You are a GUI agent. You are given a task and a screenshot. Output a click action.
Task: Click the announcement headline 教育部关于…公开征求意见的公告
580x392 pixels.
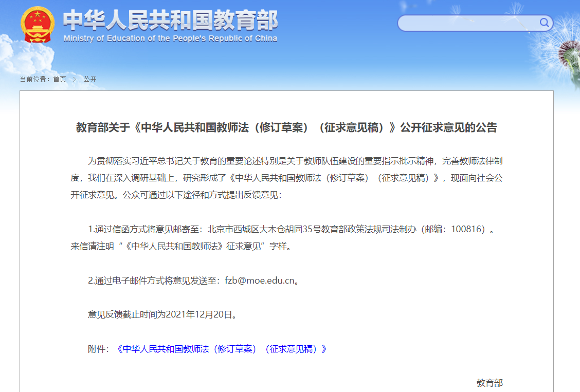[x=287, y=127]
